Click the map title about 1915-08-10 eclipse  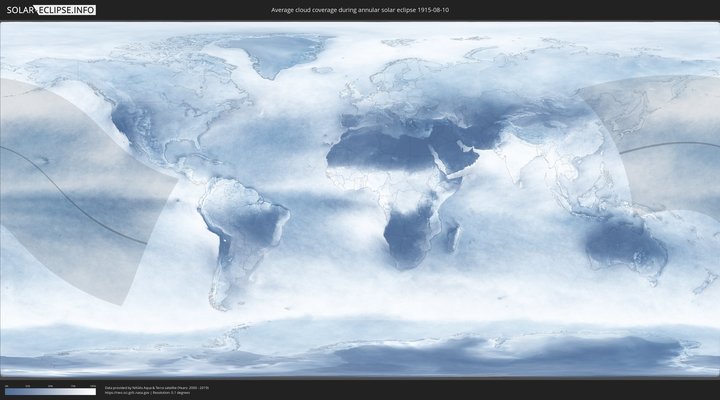click(x=360, y=10)
